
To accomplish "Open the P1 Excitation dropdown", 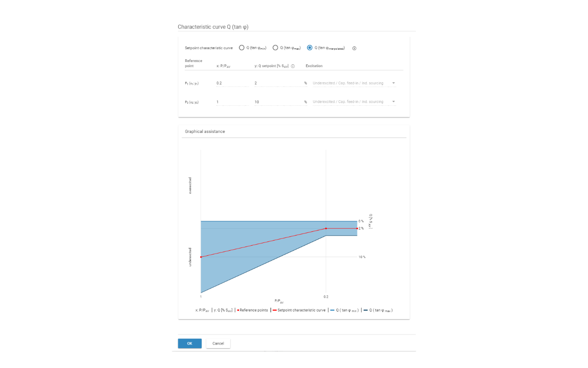I will 354,83.
